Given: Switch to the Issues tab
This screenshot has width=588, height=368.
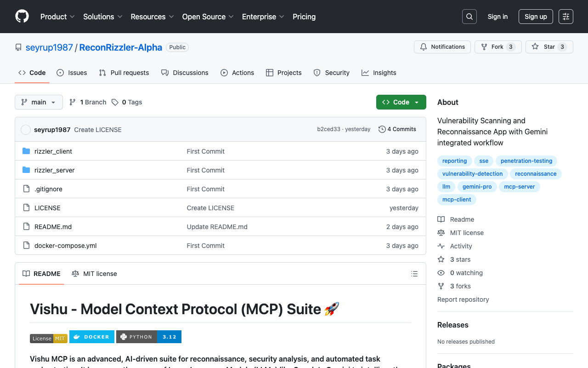Looking at the screenshot, I should [x=72, y=73].
